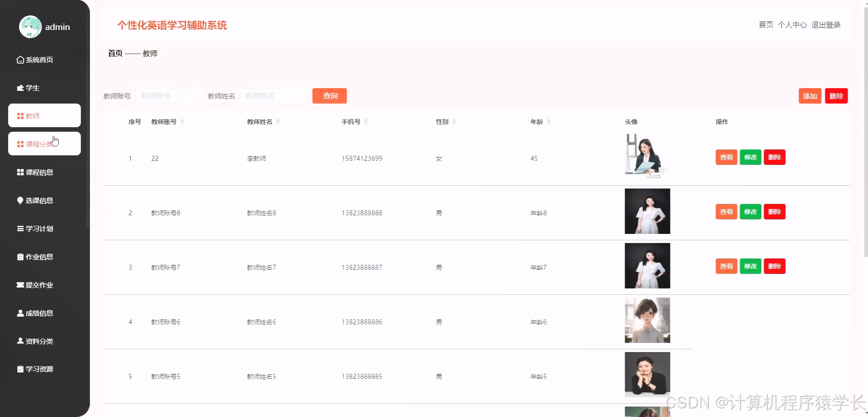Click phone number 13823888887
Image resolution: width=868 pixels, height=417 pixels.
point(362,268)
